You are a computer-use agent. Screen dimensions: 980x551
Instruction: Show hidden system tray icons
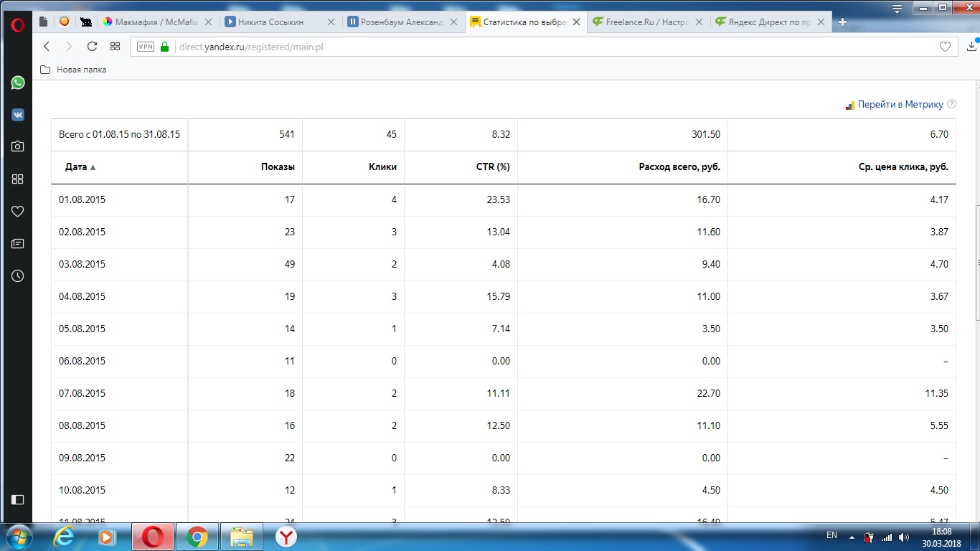click(852, 537)
